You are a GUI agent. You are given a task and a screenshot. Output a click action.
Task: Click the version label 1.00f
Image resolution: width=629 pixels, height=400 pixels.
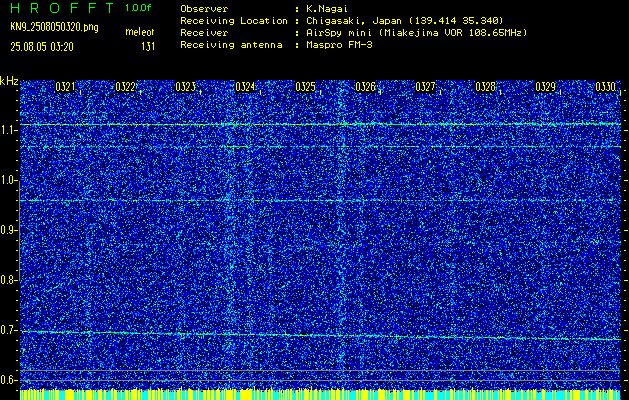(x=138, y=8)
